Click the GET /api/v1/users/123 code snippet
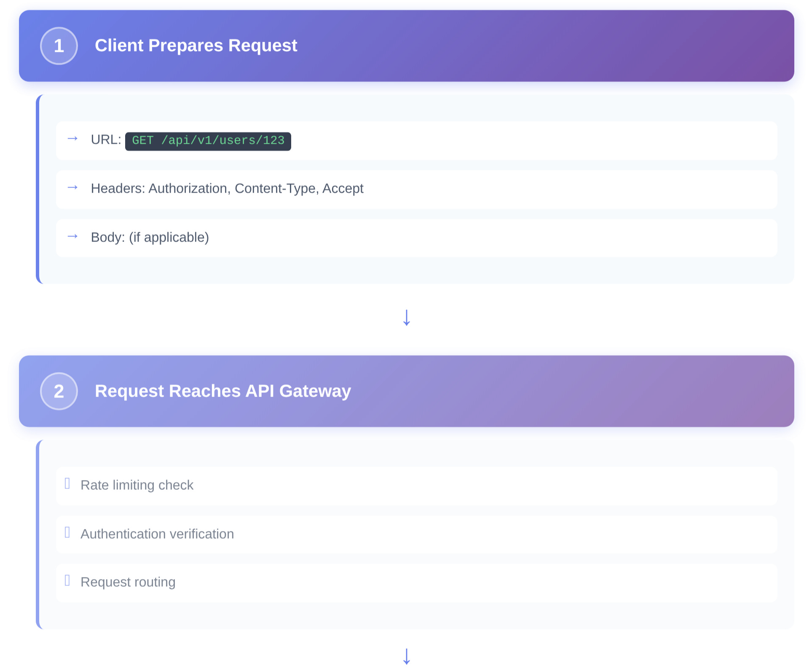 coord(208,141)
